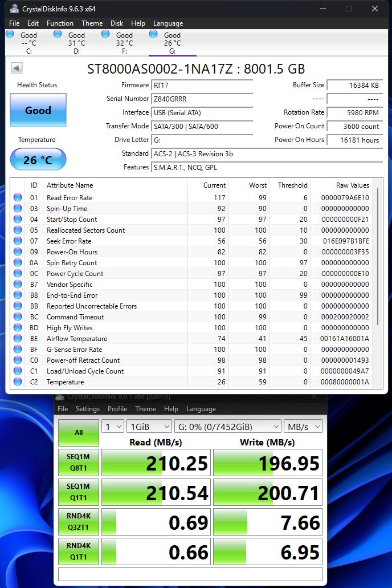
Task: Open CrystalDiskInfo Edit menu
Action: (x=33, y=23)
